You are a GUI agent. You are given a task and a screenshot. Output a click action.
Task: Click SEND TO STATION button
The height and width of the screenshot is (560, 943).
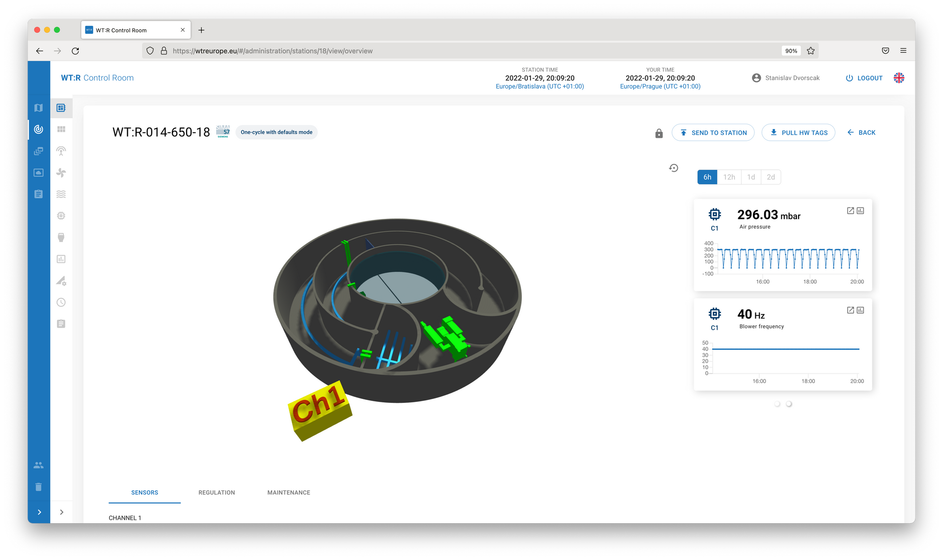pyautogui.click(x=714, y=132)
